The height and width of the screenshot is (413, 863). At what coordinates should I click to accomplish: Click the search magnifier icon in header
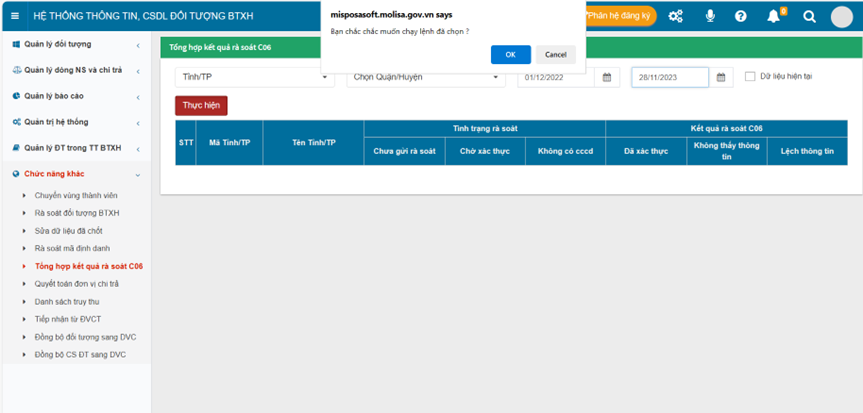click(x=809, y=16)
